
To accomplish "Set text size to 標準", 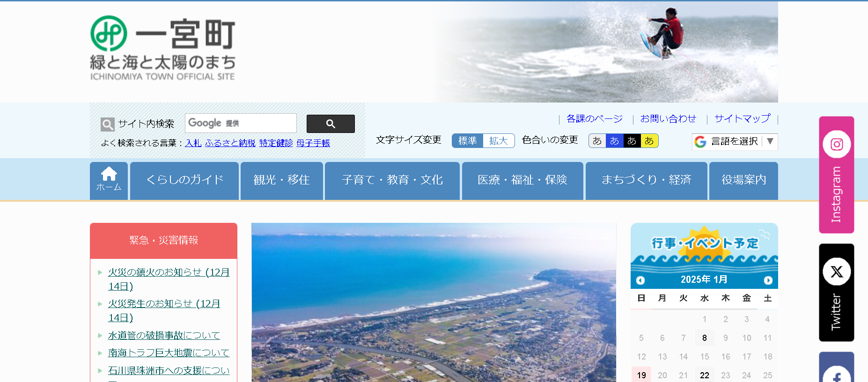I will pyautogui.click(x=467, y=140).
